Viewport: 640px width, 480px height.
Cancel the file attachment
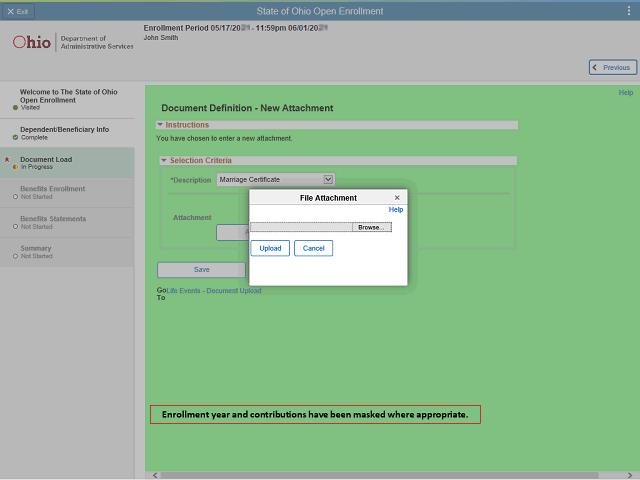(x=313, y=248)
